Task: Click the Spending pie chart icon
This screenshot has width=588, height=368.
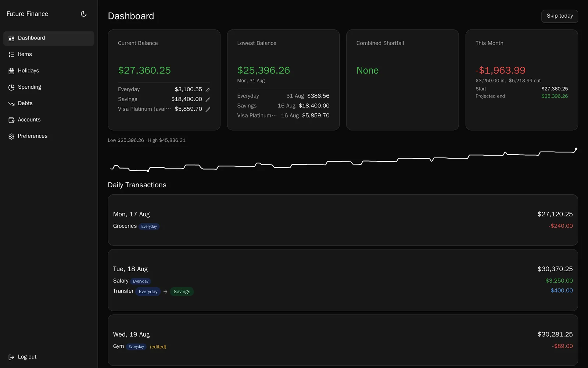Action: 11,87
